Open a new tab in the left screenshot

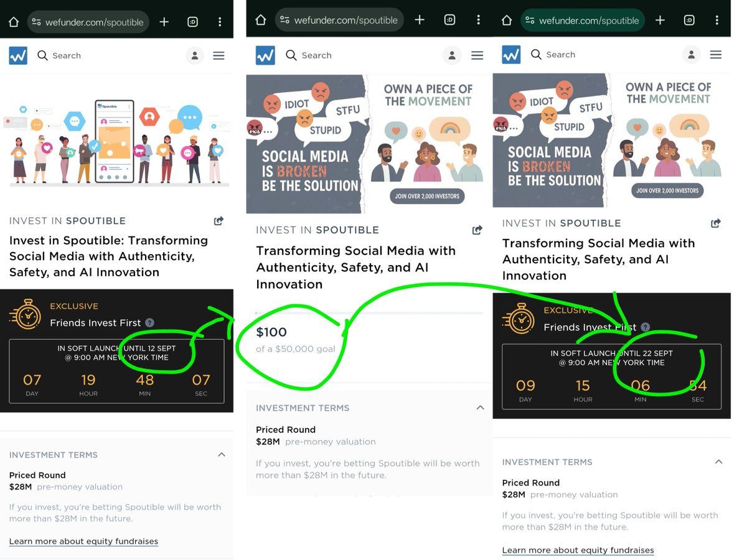tap(164, 22)
